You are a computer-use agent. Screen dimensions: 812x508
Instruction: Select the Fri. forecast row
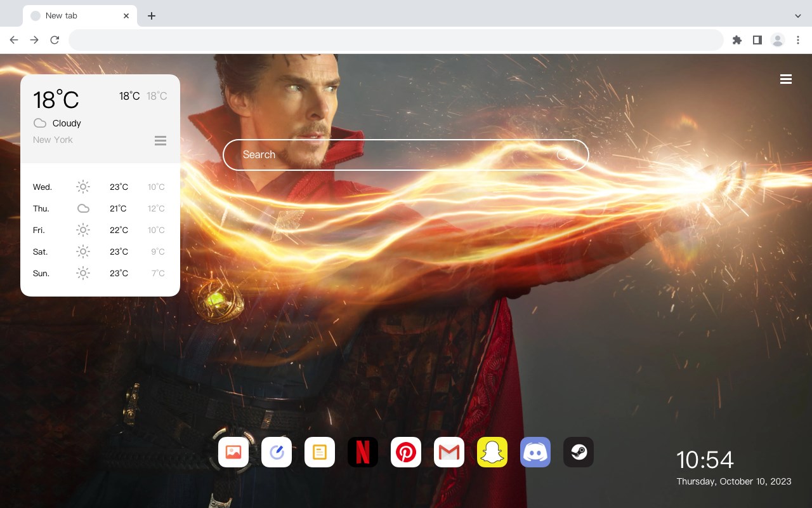[100, 230]
